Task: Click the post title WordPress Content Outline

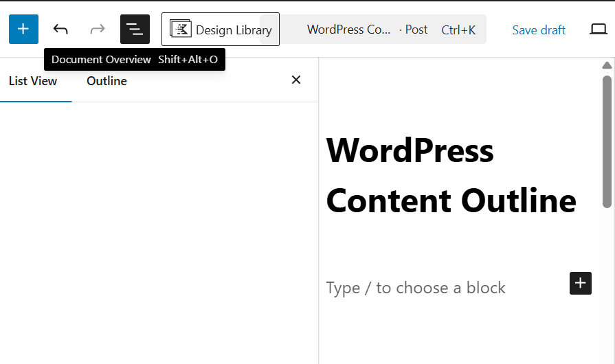Action: pos(451,176)
